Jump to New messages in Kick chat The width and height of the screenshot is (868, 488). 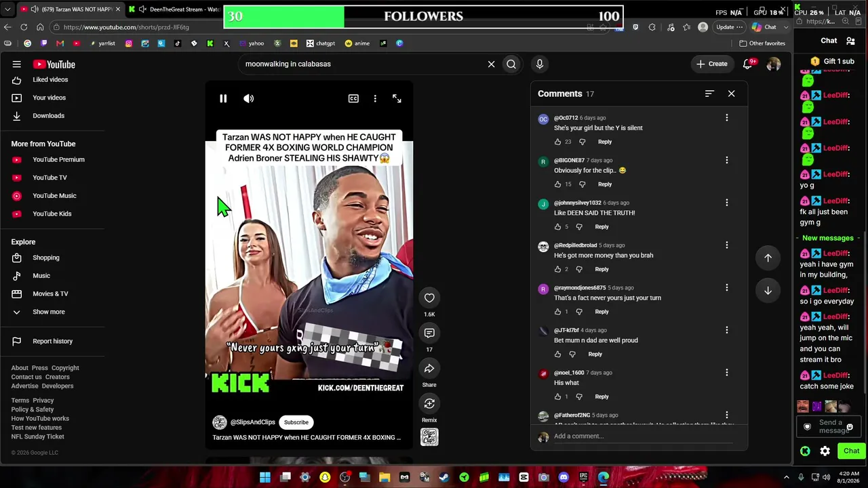(x=827, y=239)
